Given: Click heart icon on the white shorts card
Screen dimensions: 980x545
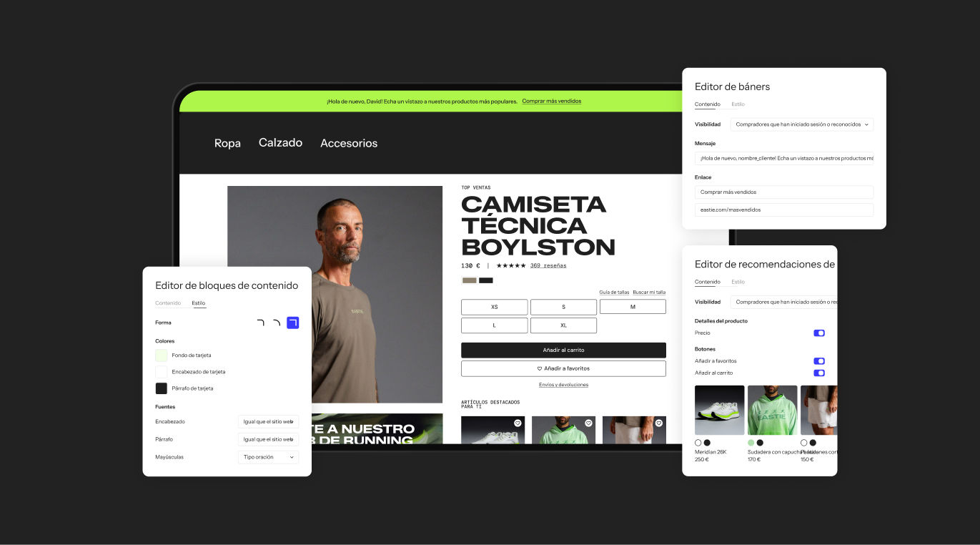Looking at the screenshot, I should [659, 423].
